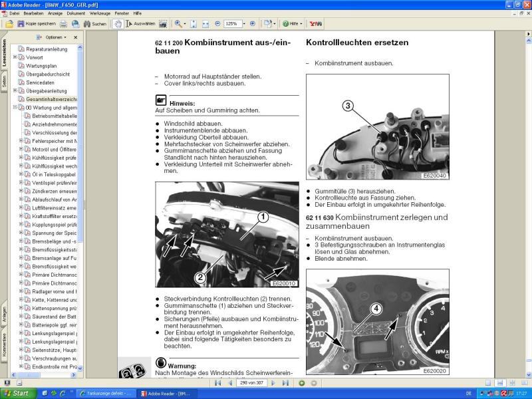The height and width of the screenshot is (399, 532).
Task: Select the Kraftstofffilter ersetzen bookmark
Action: point(55,216)
